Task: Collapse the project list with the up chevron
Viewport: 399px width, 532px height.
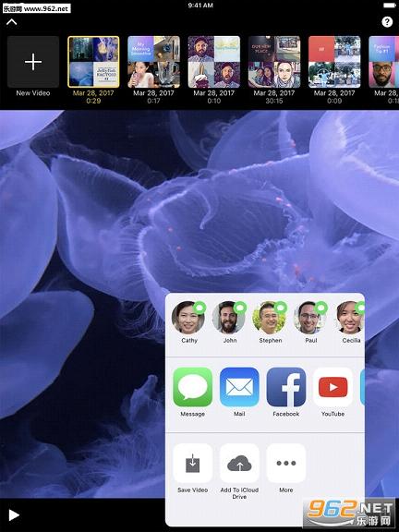Action: [x=11, y=22]
